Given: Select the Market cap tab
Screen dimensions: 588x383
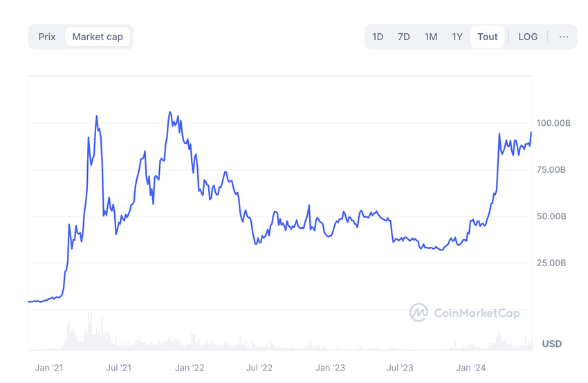Looking at the screenshot, I should (x=98, y=37).
